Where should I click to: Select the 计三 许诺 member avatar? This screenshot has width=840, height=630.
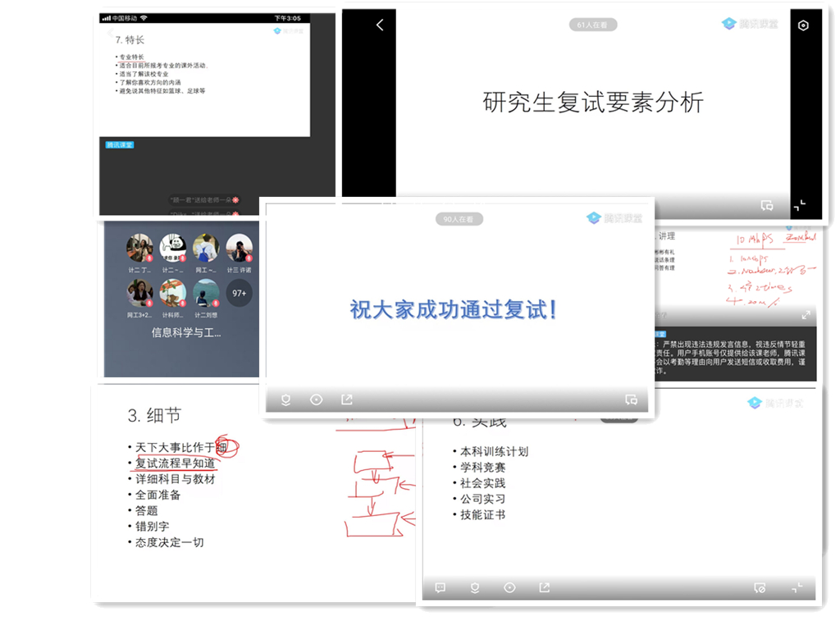(x=240, y=248)
